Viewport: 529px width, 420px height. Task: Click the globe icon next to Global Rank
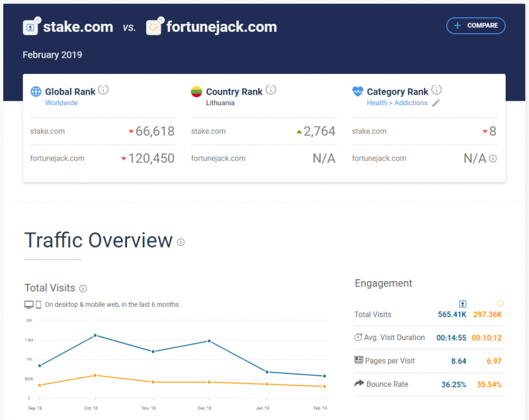click(36, 91)
